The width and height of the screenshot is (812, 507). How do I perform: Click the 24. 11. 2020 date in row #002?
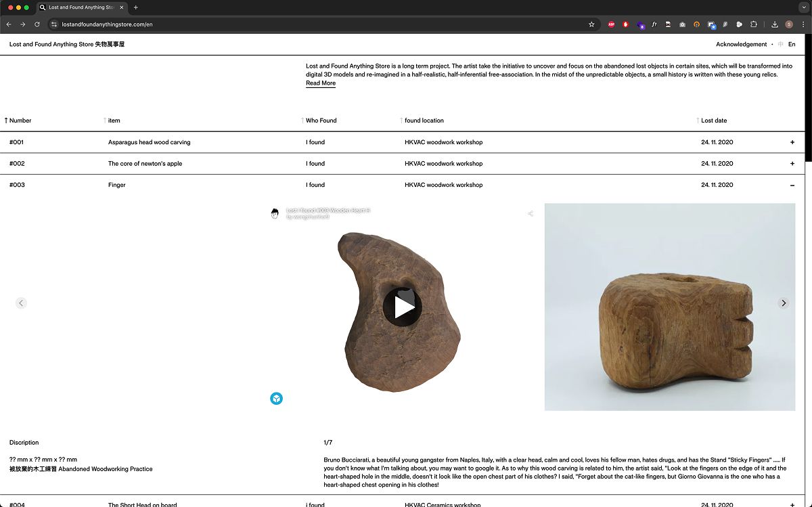point(717,164)
